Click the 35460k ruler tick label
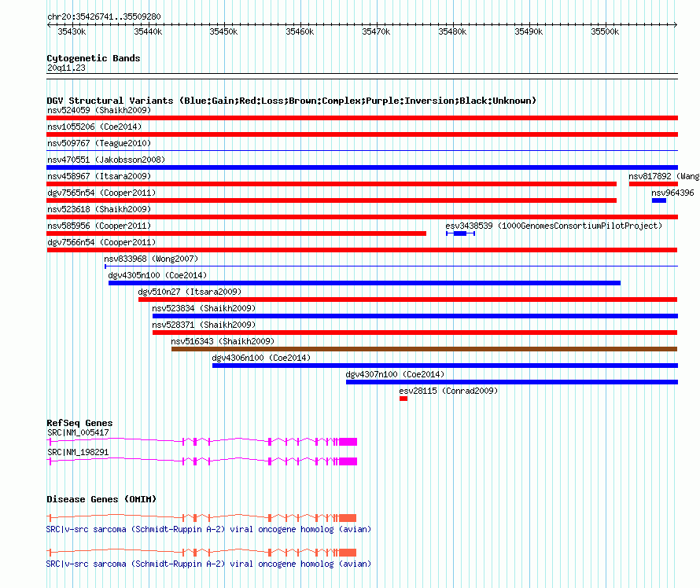Screen dimensions: 700x588 click(300, 31)
